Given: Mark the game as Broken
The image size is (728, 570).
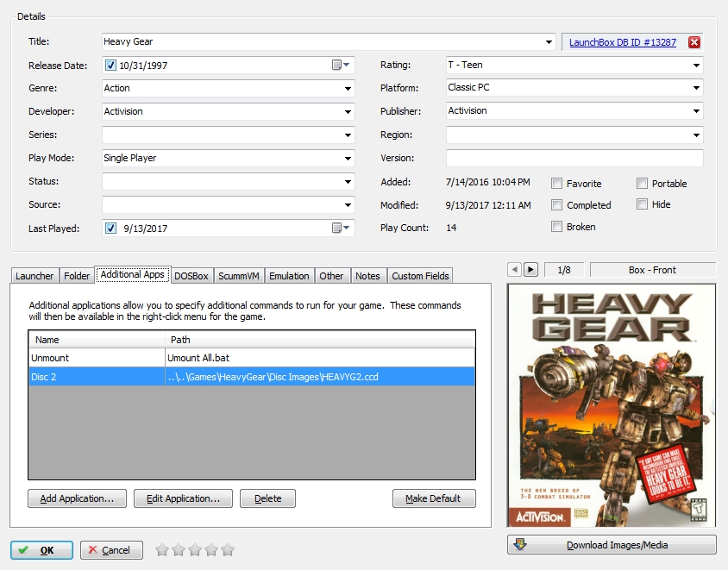Looking at the screenshot, I should (x=556, y=227).
